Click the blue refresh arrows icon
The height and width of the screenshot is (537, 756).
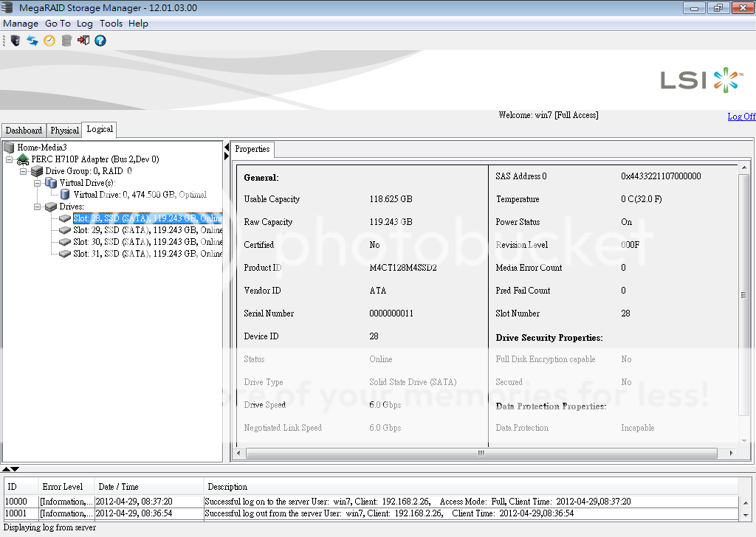(x=32, y=41)
